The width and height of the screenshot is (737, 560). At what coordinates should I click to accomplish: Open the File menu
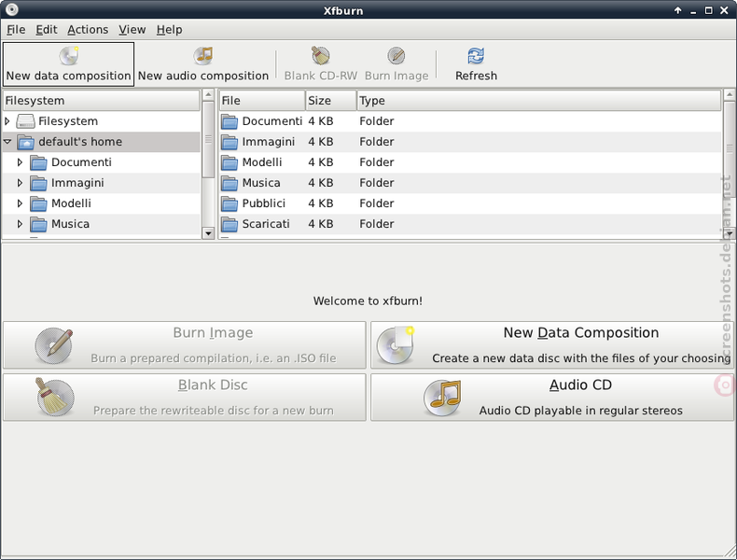click(16, 30)
